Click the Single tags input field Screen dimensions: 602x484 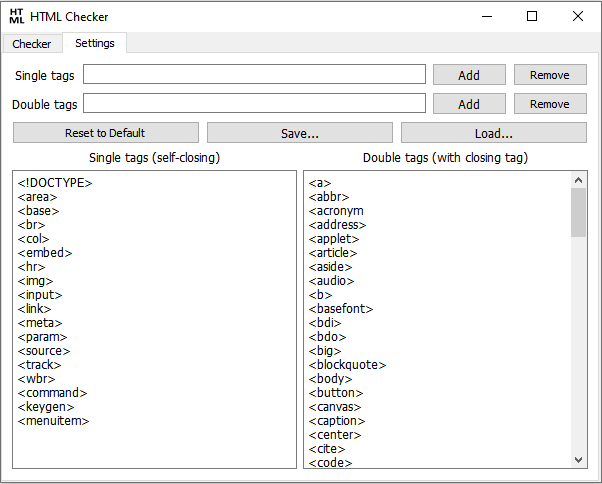coord(254,75)
